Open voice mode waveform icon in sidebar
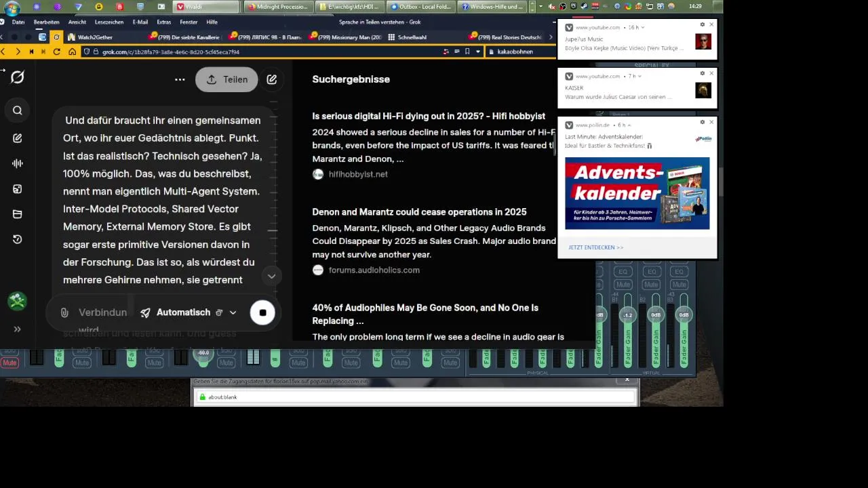 pos(18,163)
